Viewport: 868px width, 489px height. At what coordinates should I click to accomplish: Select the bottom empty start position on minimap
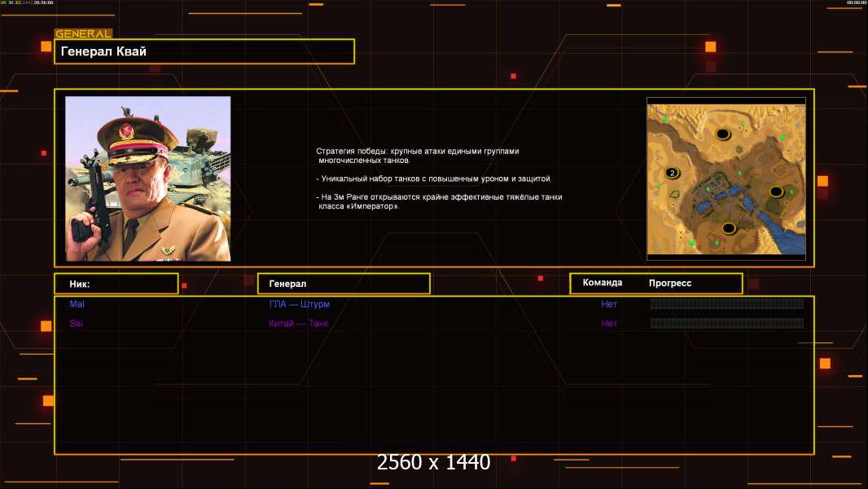pos(728,228)
